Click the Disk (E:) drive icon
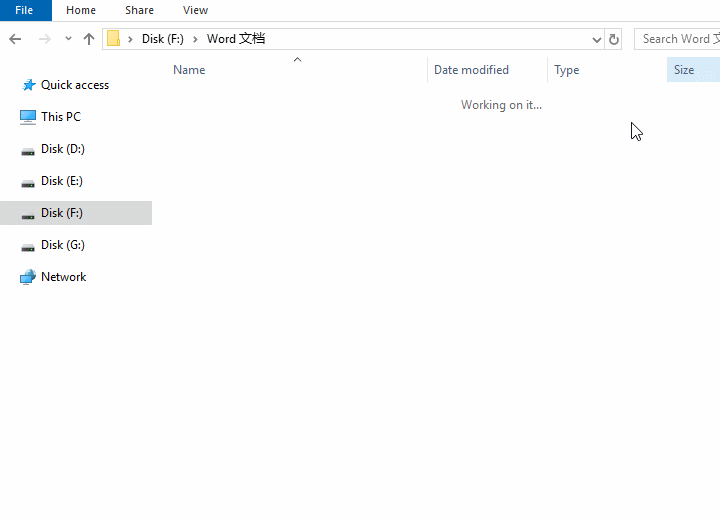Viewport: 720px width, 520px height. point(28,183)
